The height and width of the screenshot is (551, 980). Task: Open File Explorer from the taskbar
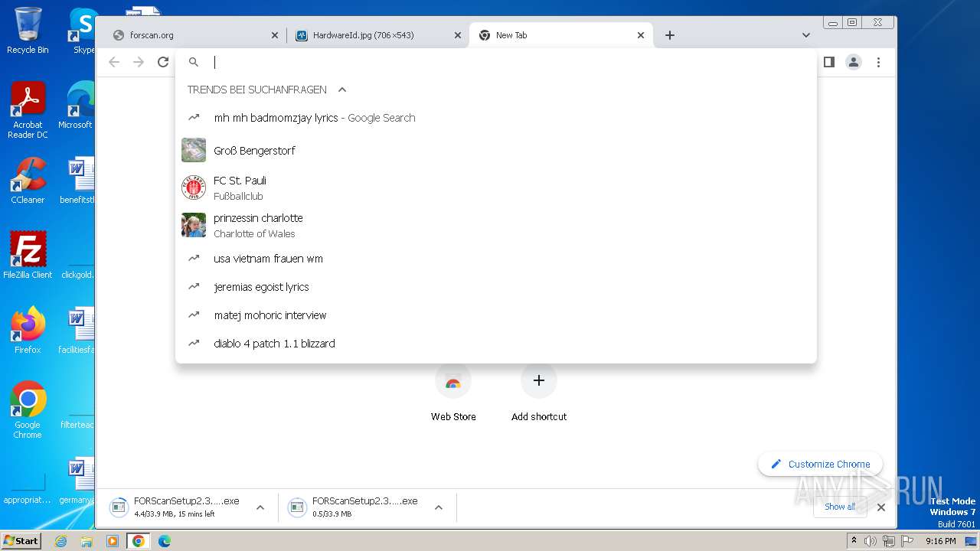[x=87, y=541]
